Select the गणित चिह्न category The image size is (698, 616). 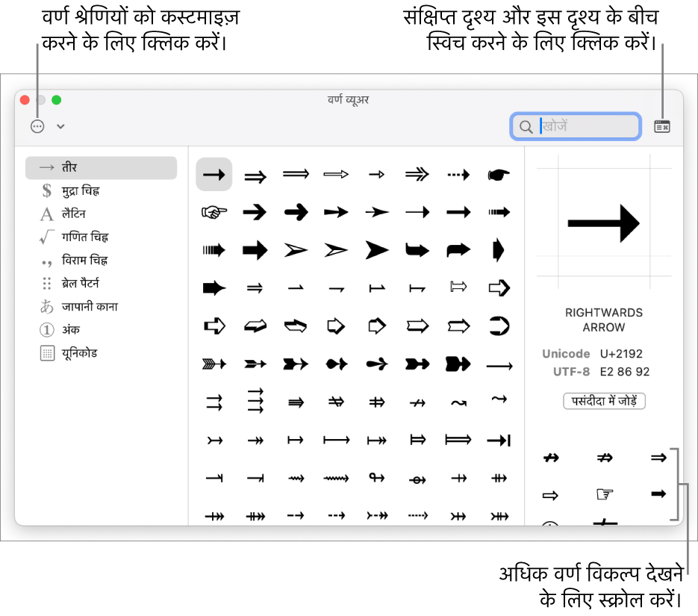coord(101,237)
